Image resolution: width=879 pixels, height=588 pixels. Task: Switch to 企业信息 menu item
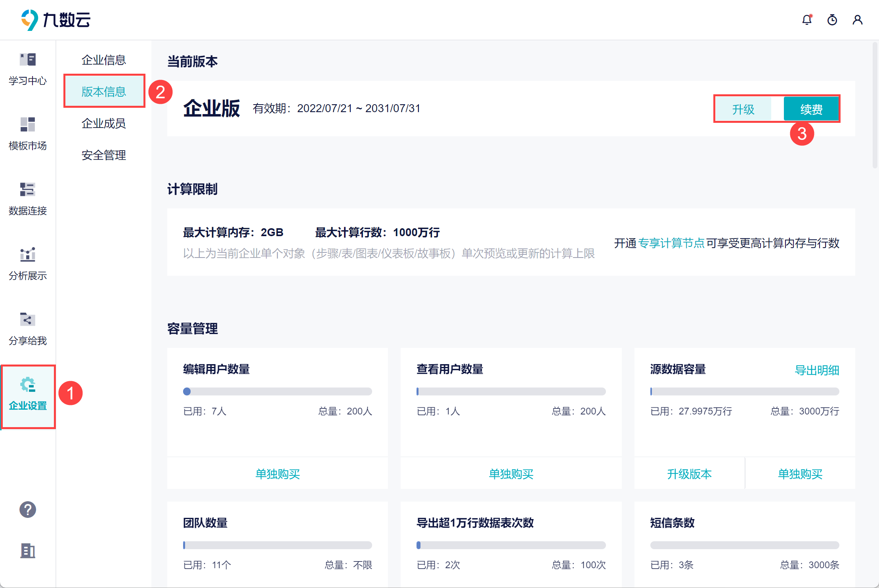(x=103, y=60)
